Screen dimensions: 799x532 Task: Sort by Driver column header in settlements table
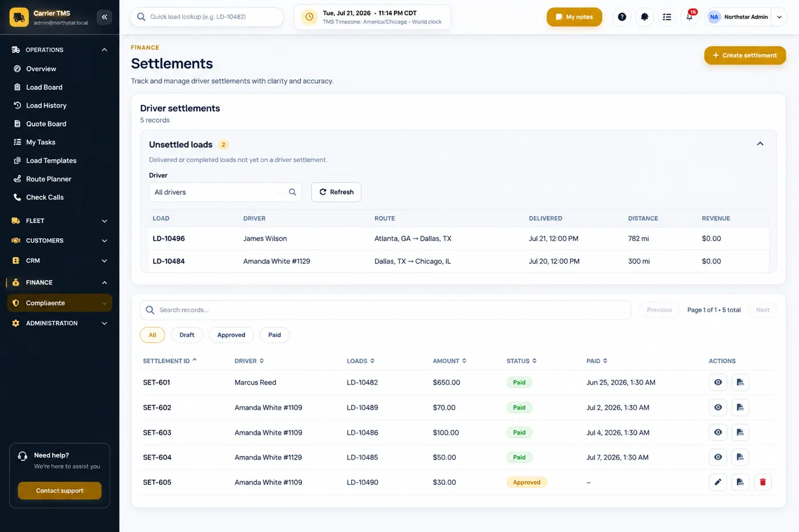249,361
